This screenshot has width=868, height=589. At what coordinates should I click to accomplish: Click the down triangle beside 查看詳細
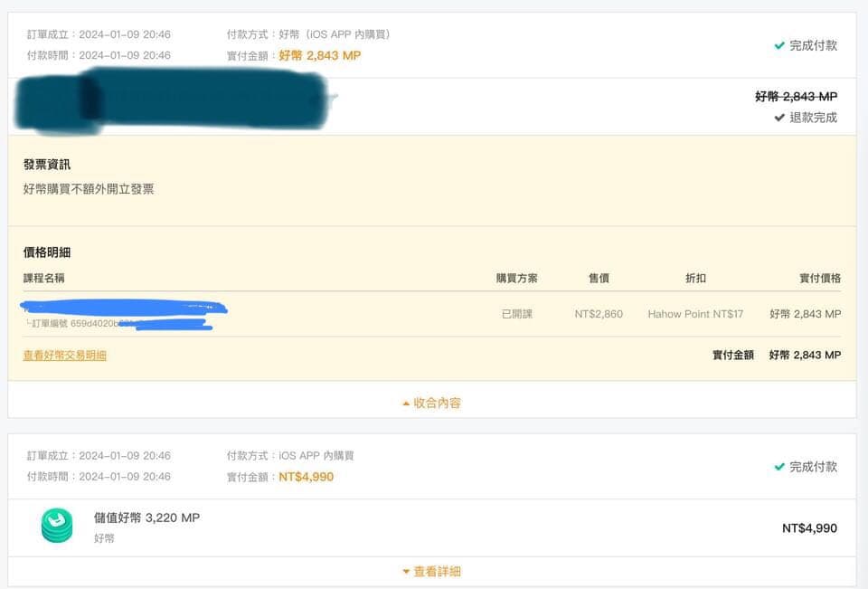406,571
